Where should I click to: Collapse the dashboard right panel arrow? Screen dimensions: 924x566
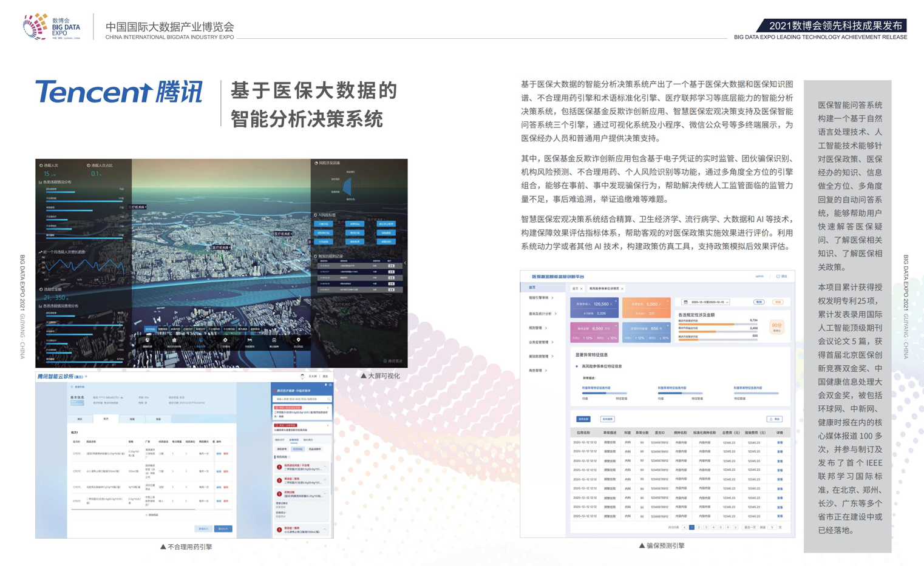click(405, 263)
